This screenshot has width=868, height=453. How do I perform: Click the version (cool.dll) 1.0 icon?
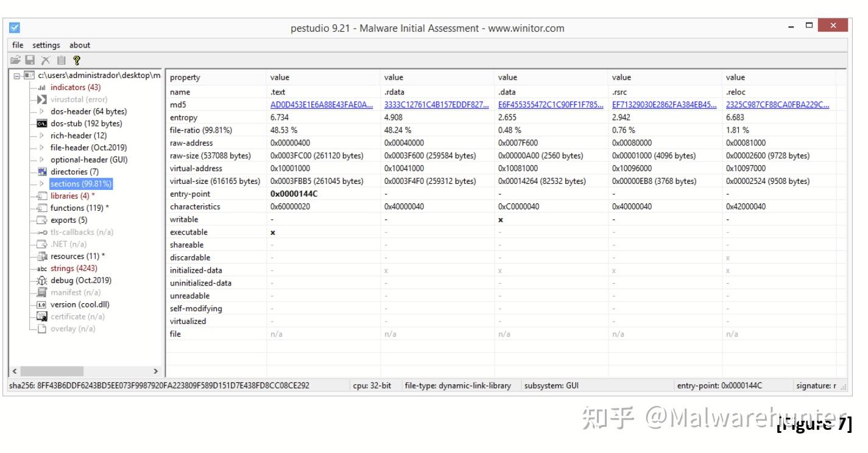tap(43, 304)
